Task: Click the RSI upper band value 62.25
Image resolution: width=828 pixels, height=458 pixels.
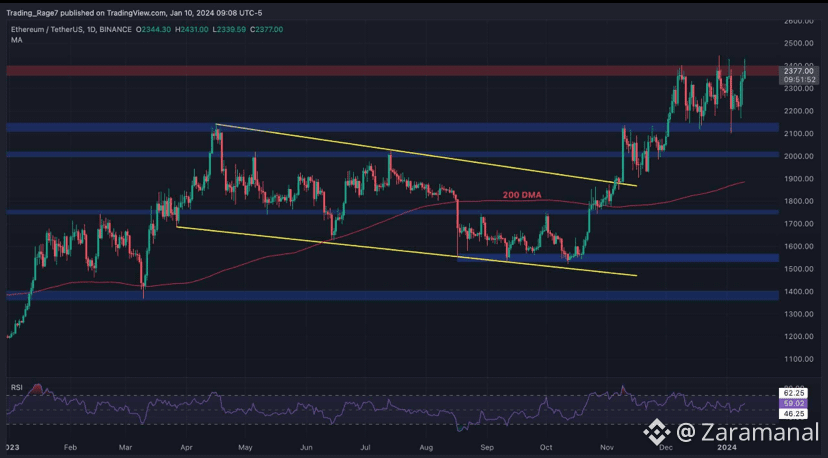Action: (795, 393)
